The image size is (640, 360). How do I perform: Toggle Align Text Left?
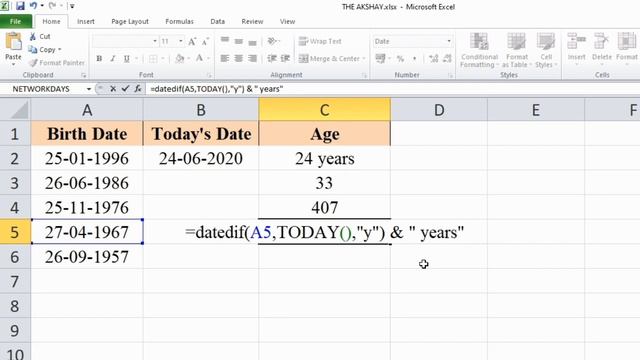225,59
